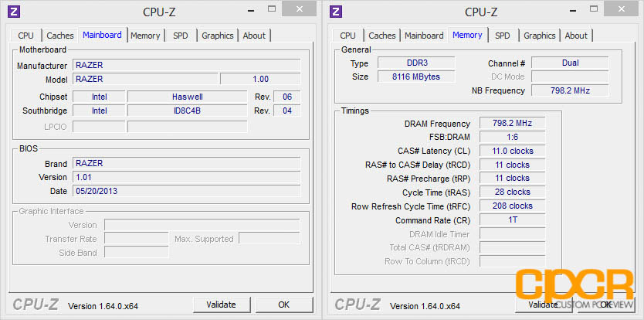Click the Chipset name field Haswell
Screen dimensions: 644x320
click(188, 97)
